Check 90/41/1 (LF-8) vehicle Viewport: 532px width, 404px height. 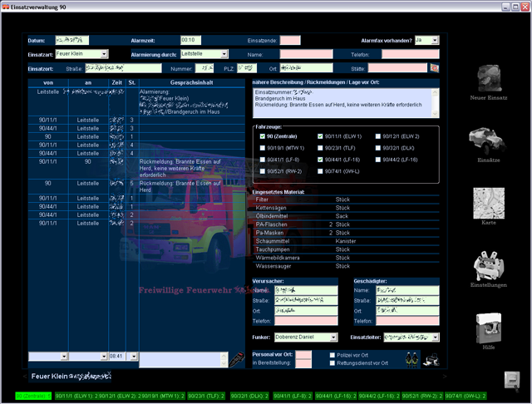click(x=263, y=160)
